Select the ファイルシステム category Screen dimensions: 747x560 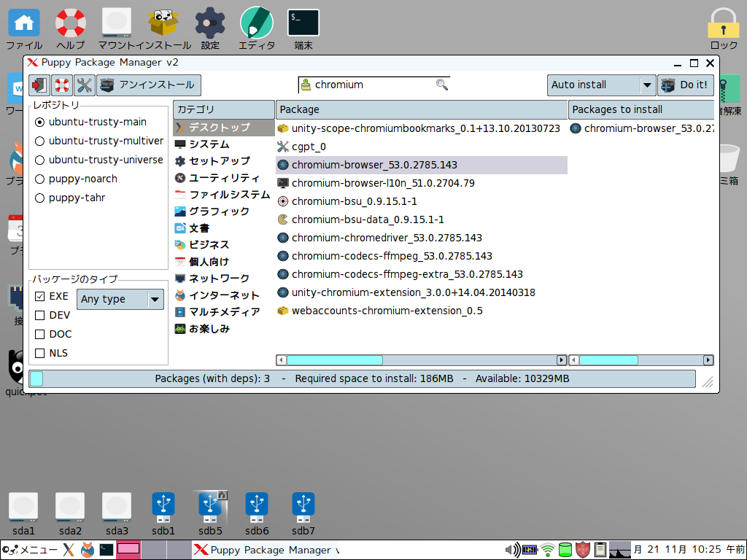click(x=223, y=195)
